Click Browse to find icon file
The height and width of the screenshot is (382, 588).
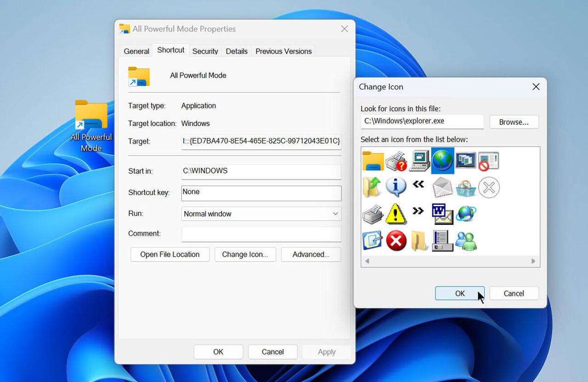pyautogui.click(x=514, y=122)
